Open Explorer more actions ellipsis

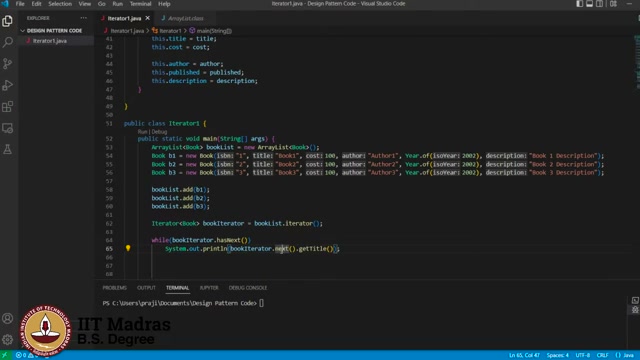click(84, 18)
